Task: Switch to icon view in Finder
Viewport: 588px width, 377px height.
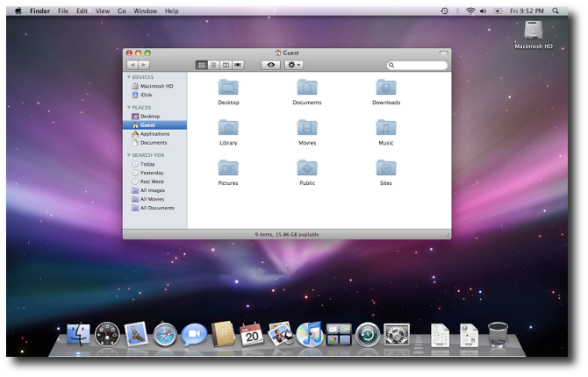Action: (x=202, y=65)
